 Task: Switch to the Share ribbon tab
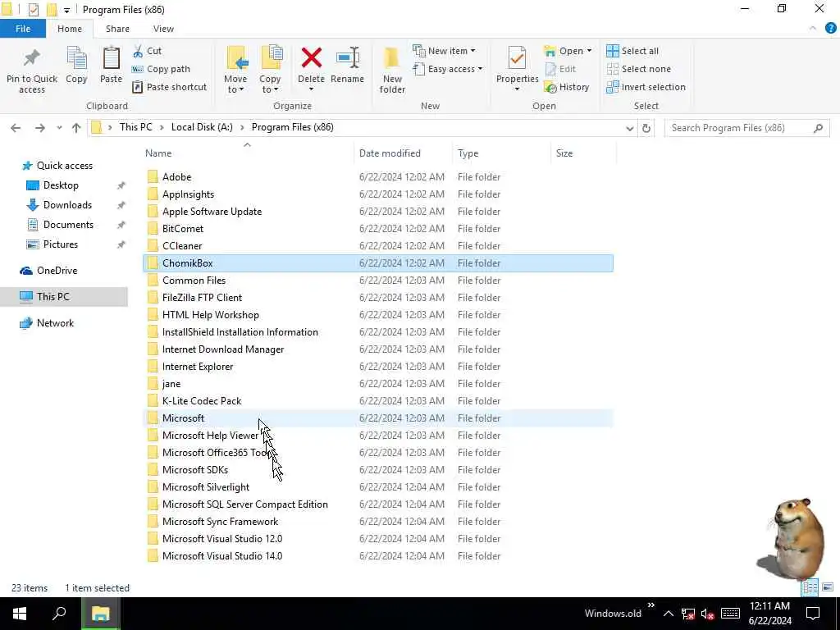coord(117,29)
